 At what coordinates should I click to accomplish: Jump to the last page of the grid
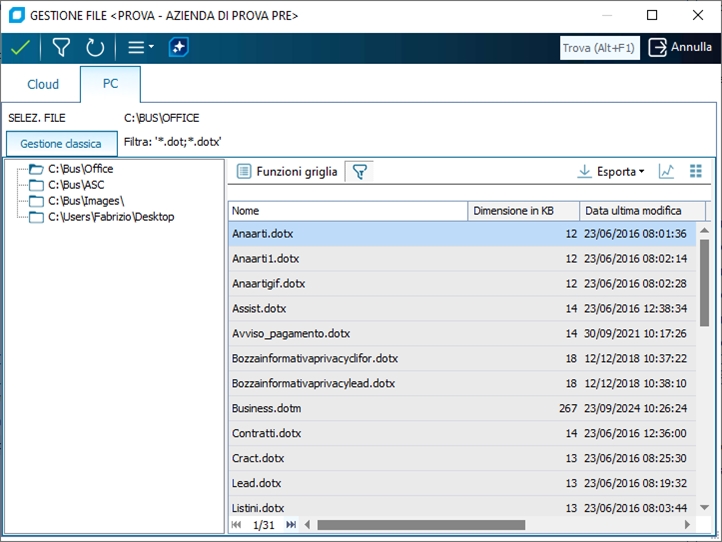click(291, 524)
